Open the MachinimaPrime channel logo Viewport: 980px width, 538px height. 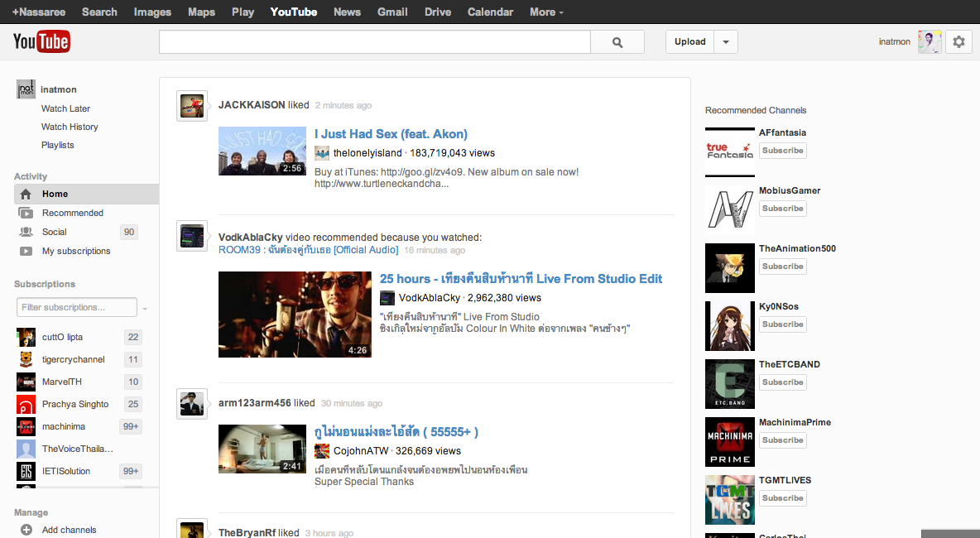tap(730, 442)
